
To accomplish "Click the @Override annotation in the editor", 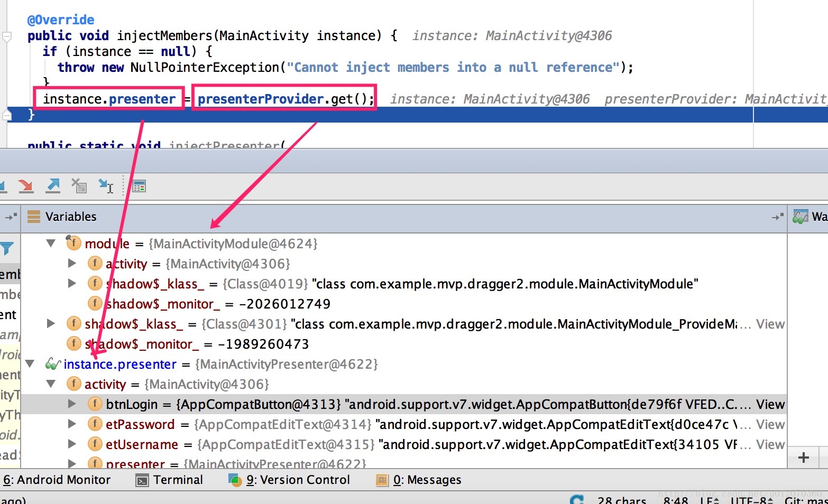I will coord(61,20).
